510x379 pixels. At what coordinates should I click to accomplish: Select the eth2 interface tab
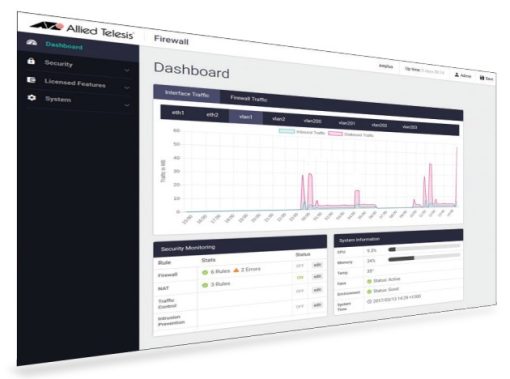point(212,115)
